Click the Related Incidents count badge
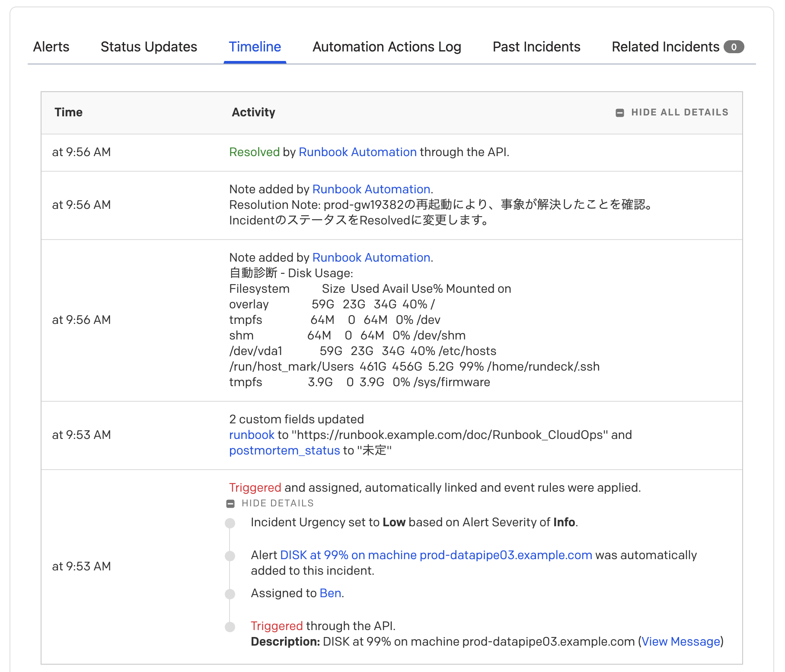 tap(734, 47)
